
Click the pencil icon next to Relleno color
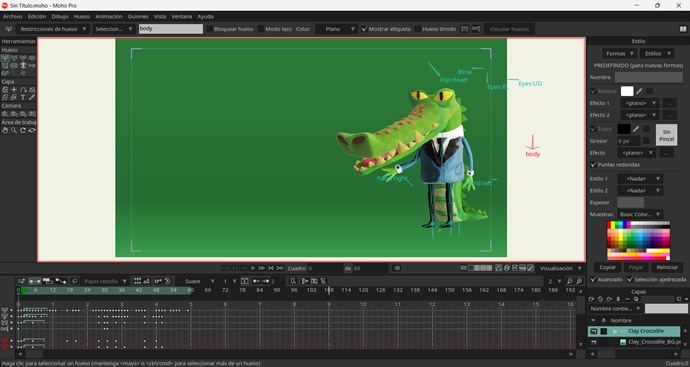pos(639,91)
